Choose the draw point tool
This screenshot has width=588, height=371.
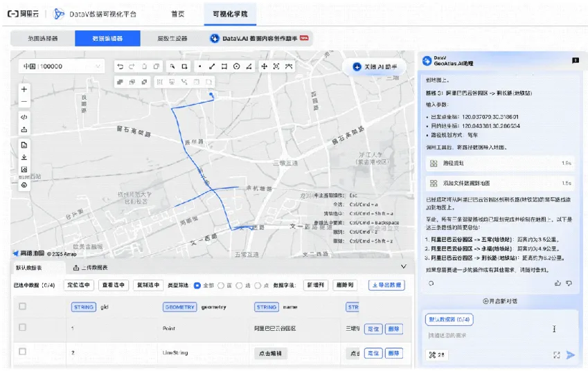[x=200, y=66]
